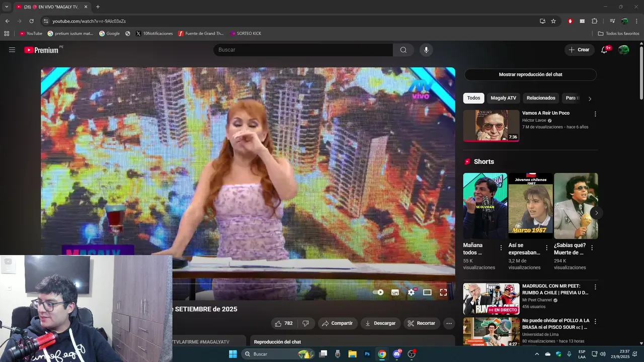Enter fullscreen video mode

tap(443, 292)
